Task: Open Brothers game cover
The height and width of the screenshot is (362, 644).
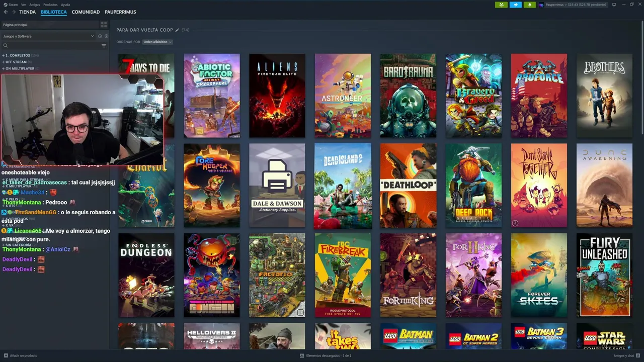Action: coord(604,96)
